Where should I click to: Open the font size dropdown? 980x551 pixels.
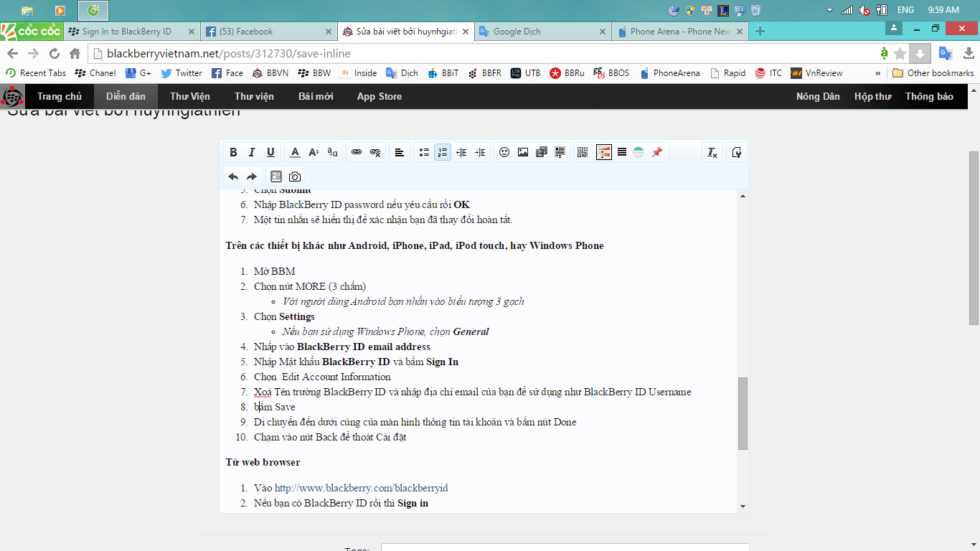[x=314, y=152]
